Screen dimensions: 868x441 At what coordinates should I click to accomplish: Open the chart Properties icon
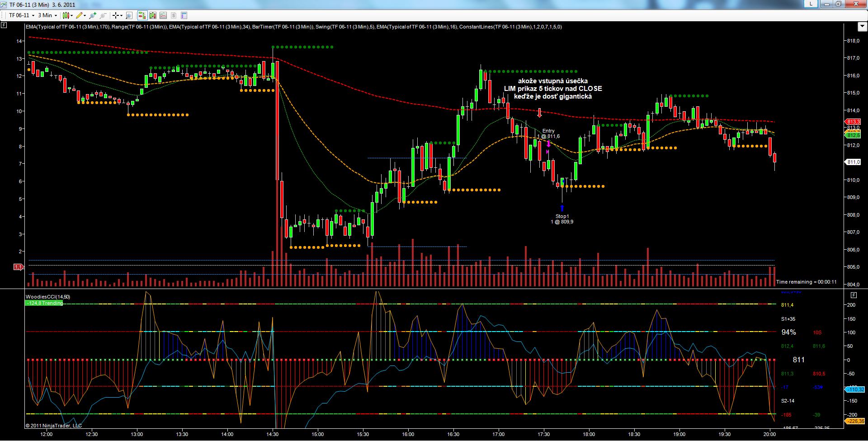(184, 15)
